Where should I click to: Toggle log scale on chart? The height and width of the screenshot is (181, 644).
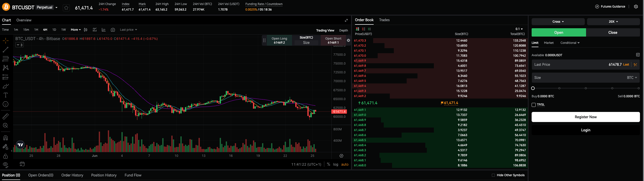pyautogui.click(x=336, y=164)
